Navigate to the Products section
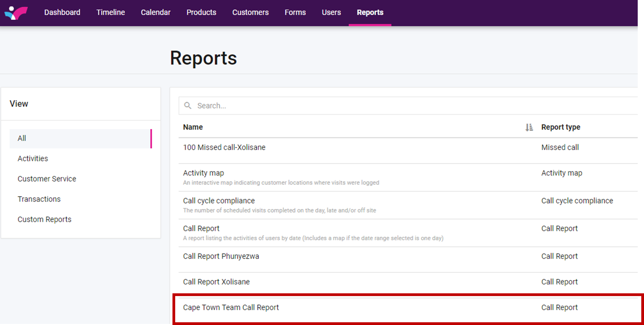This screenshot has width=644, height=325. click(x=201, y=13)
